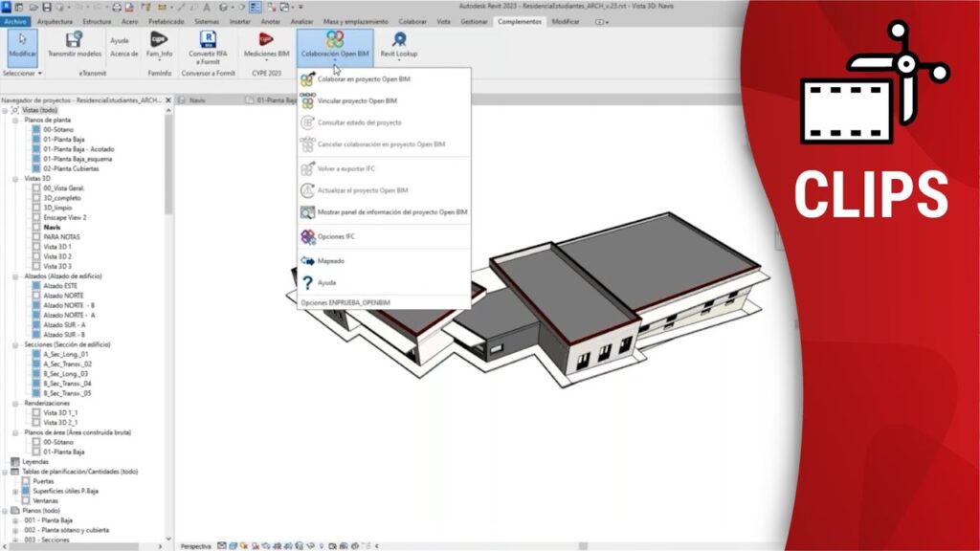Viewport: 980px width, 551px height.
Task: Click the Opciones IFC menu icon
Action: point(307,236)
